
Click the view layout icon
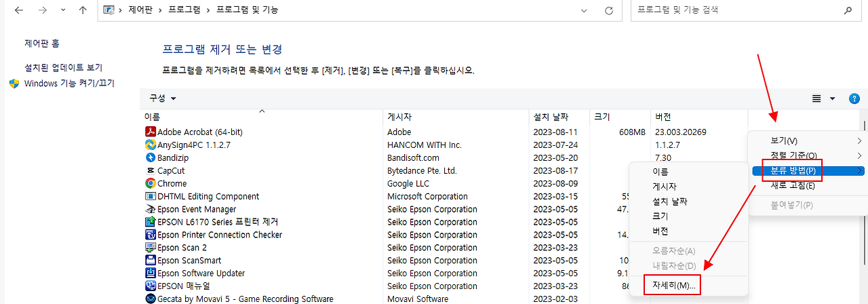pos(816,99)
